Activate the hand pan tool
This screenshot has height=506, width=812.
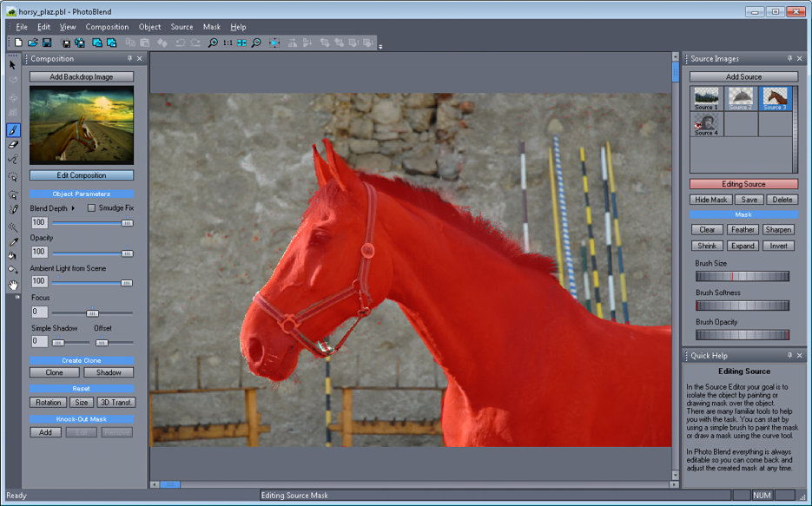pyautogui.click(x=13, y=285)
